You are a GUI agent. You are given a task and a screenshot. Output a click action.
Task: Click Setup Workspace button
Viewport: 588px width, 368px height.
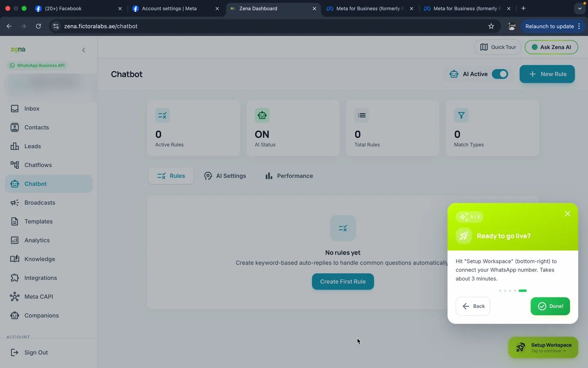coord(543,348)
